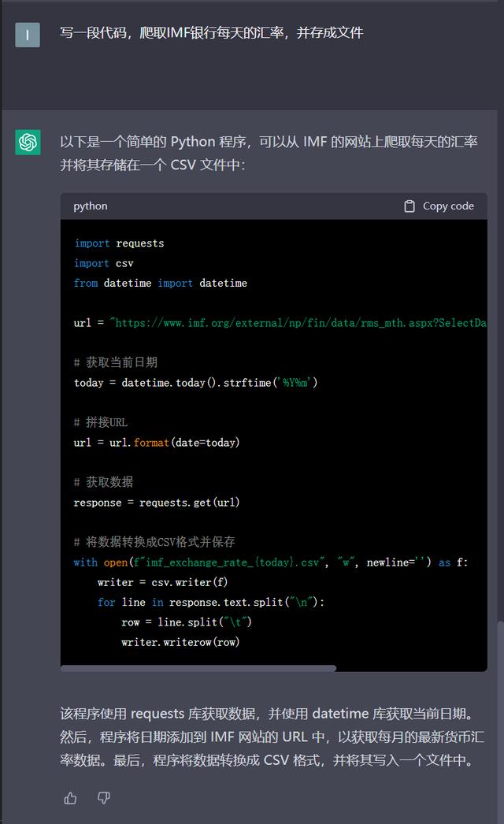Give the response a thumbs down

pos(104,798)
